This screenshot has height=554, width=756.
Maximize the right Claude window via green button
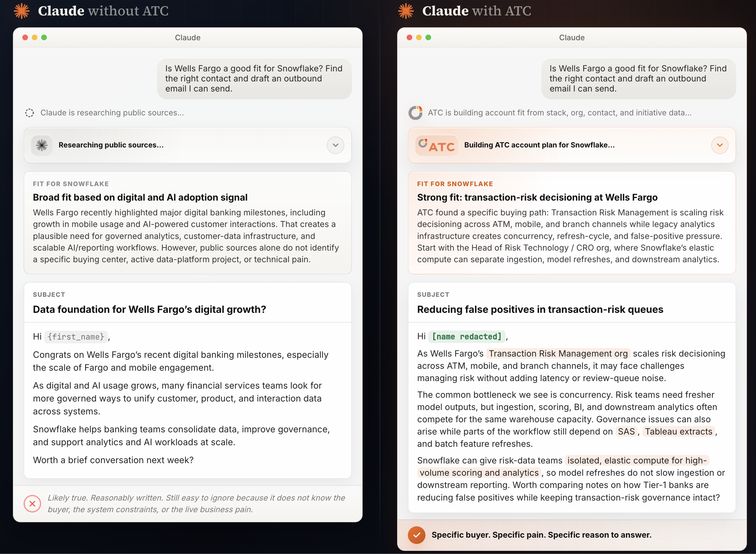point(428,37)
